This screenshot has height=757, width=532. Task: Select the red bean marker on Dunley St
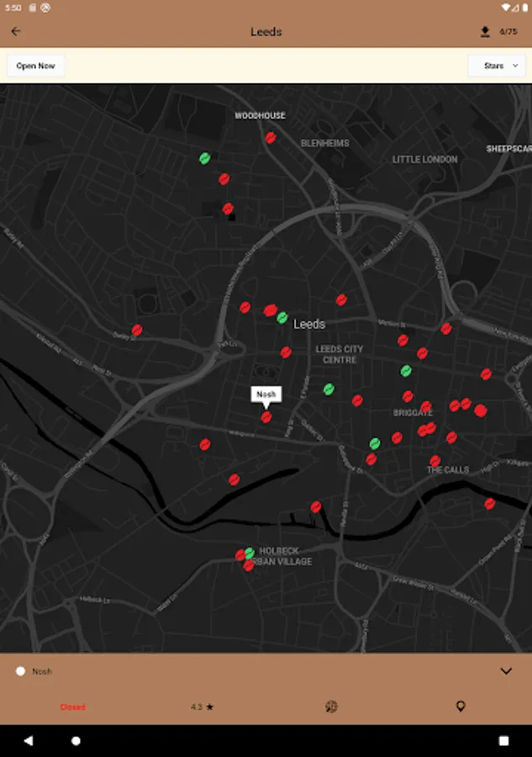click(x=137, y=331)
